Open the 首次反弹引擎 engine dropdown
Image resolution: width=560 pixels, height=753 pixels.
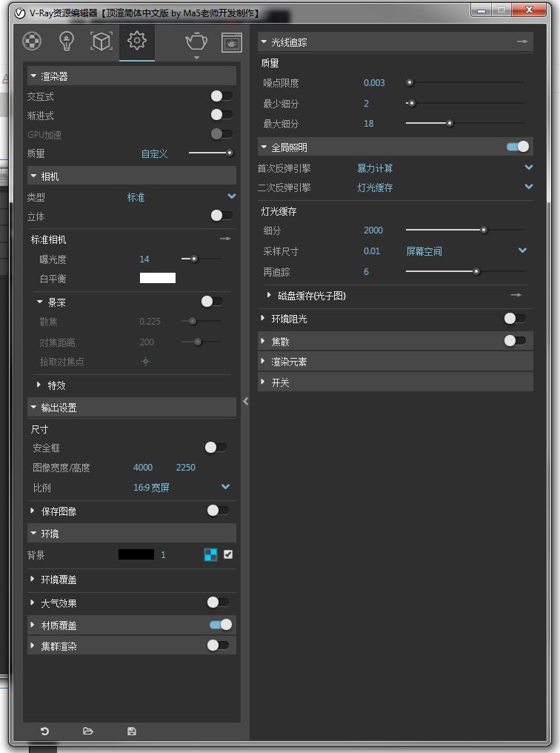click(528, 167)
